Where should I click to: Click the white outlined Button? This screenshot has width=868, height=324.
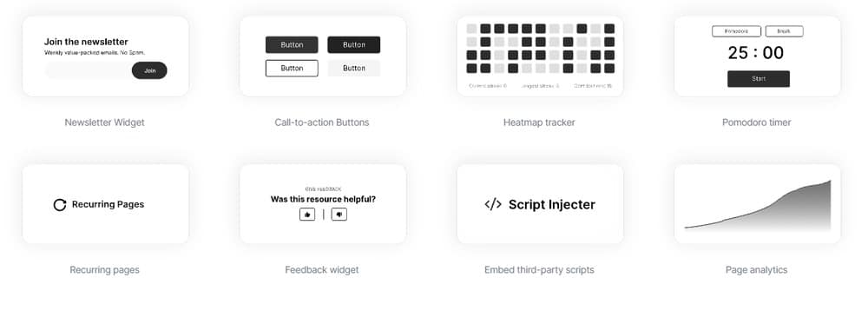coord(292,68)
